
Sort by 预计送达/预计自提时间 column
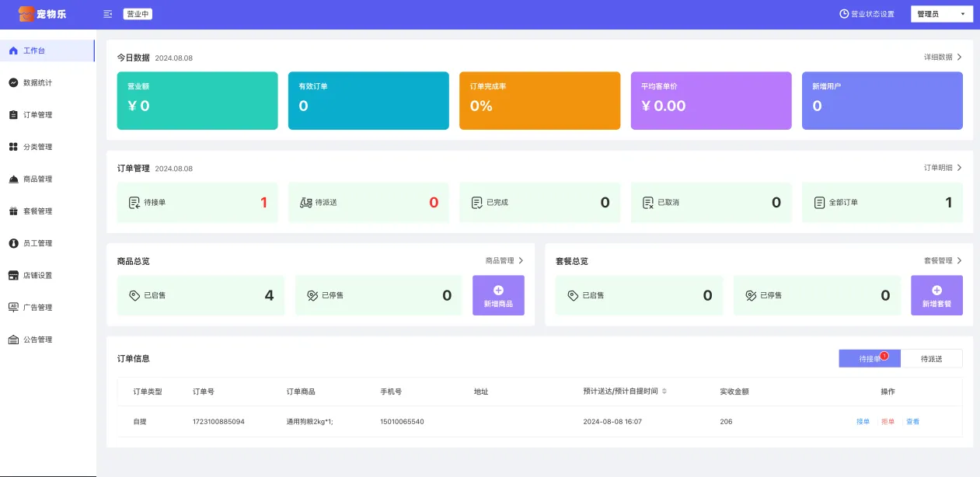click(x=664, y=392)
